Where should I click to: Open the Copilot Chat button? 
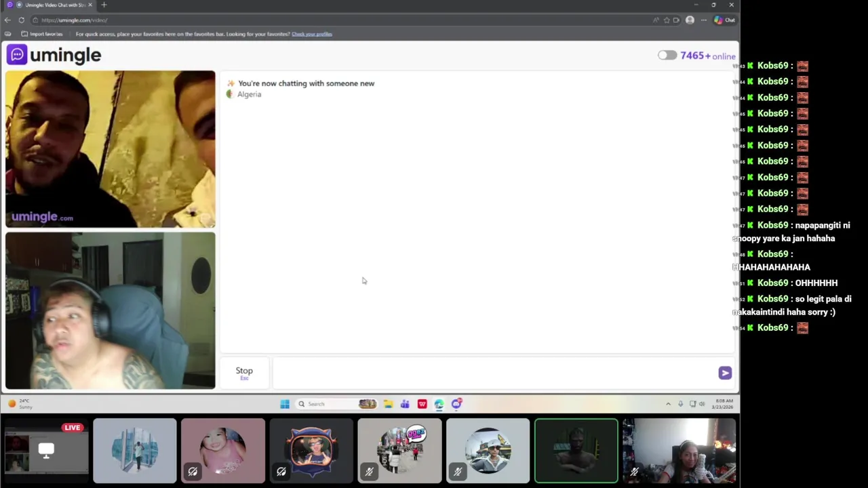click(x=724, y=20)
